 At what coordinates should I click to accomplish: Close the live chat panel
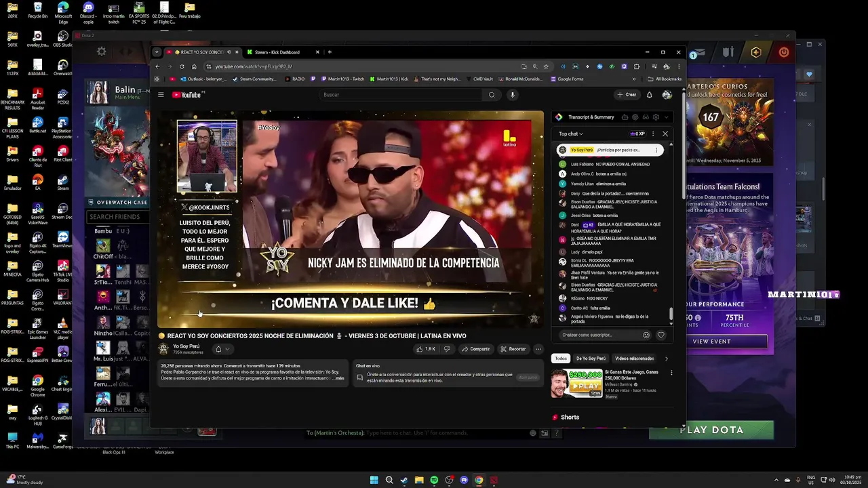665,134
